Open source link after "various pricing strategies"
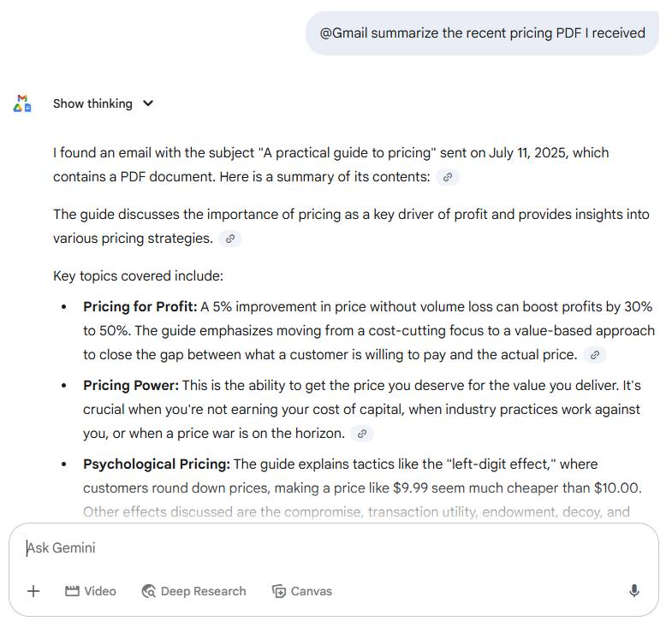Image resolution: width=672 pixels, height=627 pixels. pyautogui.click(x=229, y=239)
